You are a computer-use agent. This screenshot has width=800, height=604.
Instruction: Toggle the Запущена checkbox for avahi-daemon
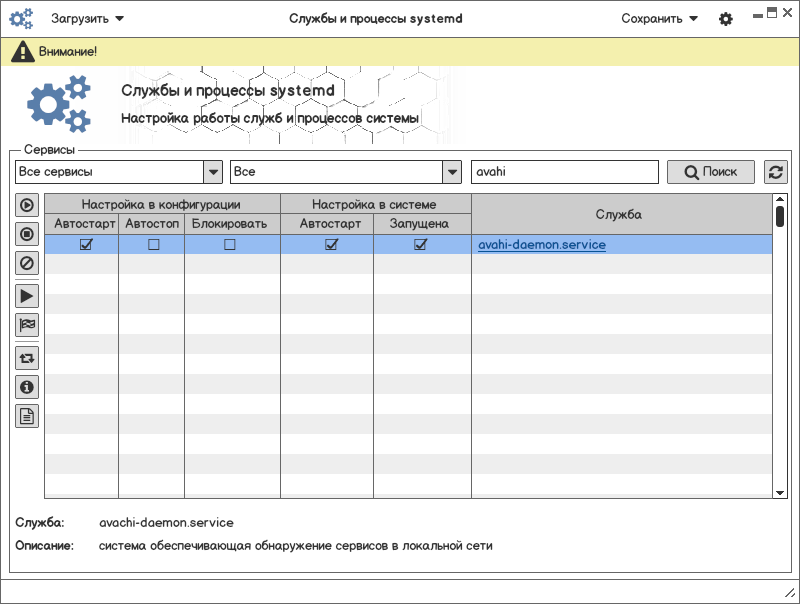click(421, 245)
